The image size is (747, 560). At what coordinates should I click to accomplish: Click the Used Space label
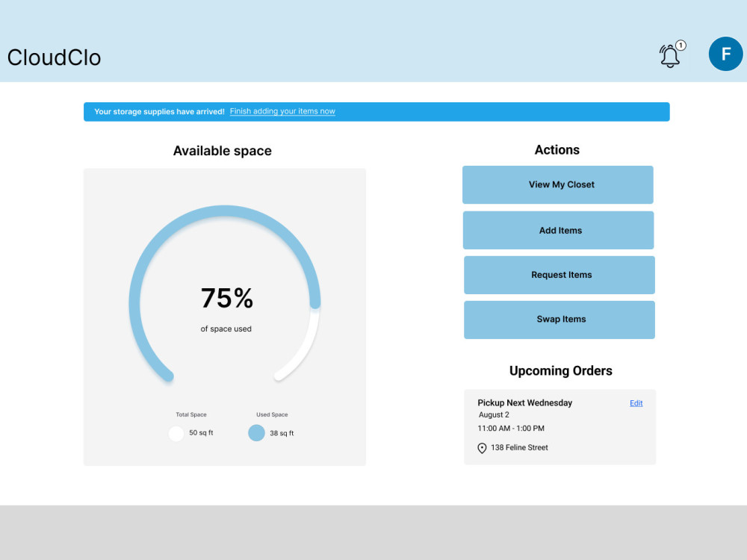point(272,414)
